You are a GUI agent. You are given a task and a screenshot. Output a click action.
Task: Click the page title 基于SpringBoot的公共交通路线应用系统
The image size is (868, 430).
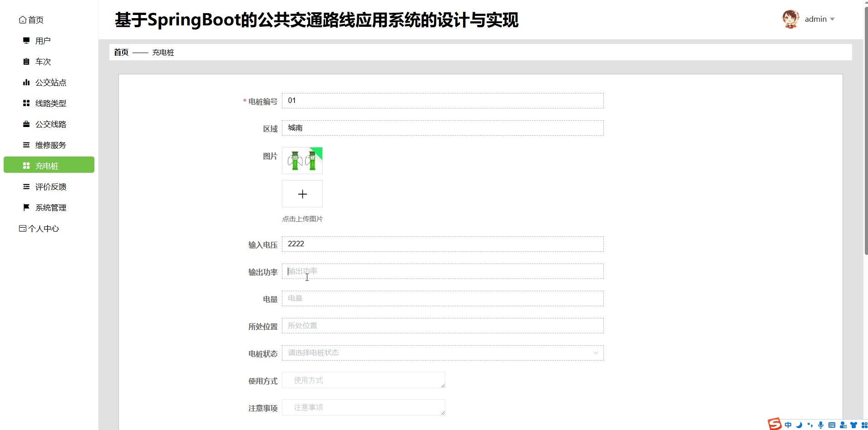(316, 20)
